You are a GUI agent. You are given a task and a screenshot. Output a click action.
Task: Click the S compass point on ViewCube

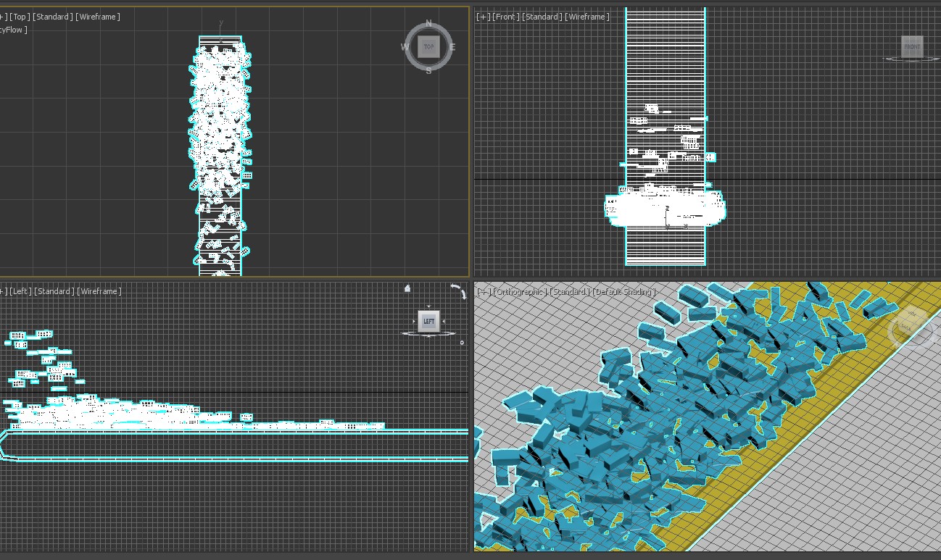428,71
